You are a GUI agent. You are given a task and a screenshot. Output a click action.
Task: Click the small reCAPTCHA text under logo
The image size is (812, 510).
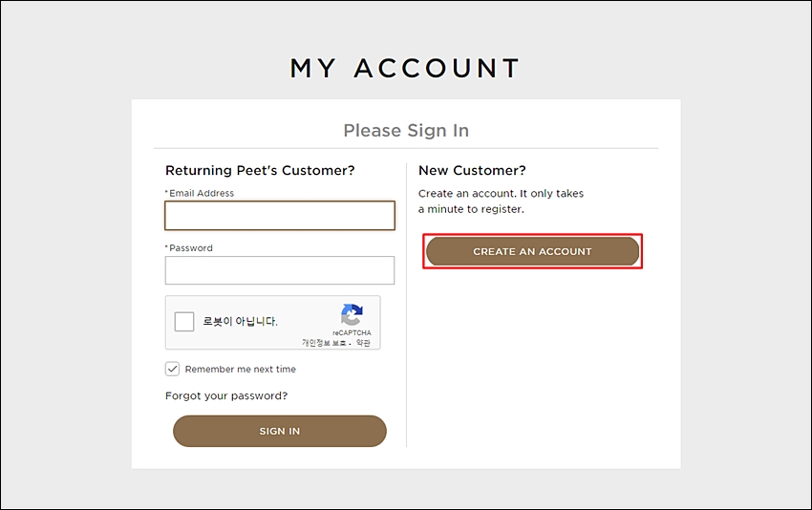click(x=352, y=333)
